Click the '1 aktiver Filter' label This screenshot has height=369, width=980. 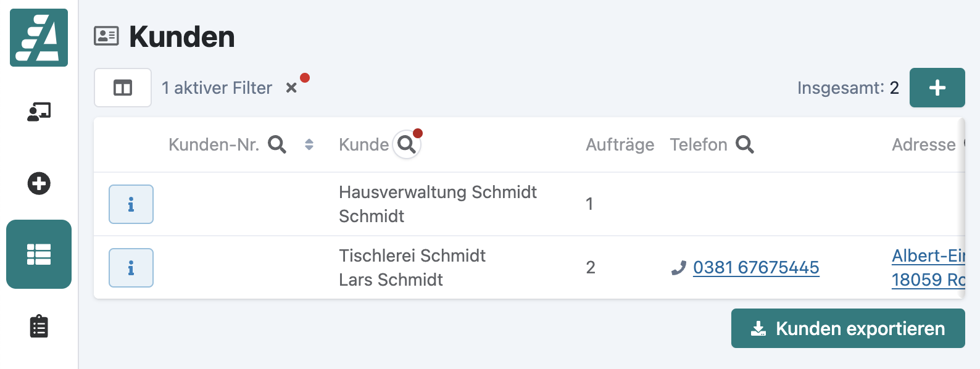coord(217,88)
